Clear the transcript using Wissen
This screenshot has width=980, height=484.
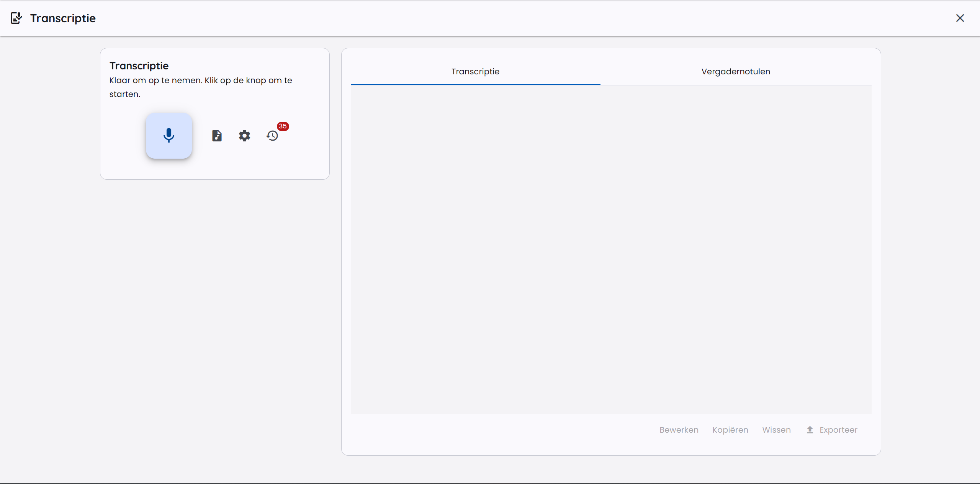click(775, 430)
